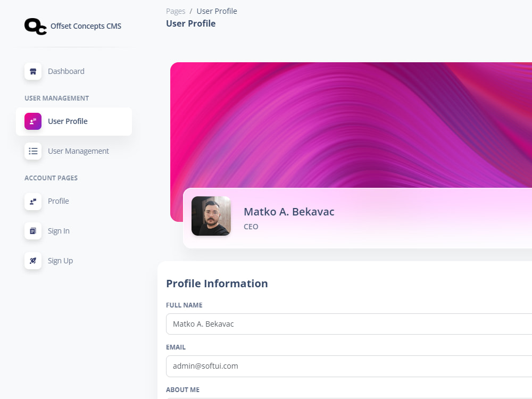
Task: Click the Pages breadcrumb link
Action: [x=176, y=11]
